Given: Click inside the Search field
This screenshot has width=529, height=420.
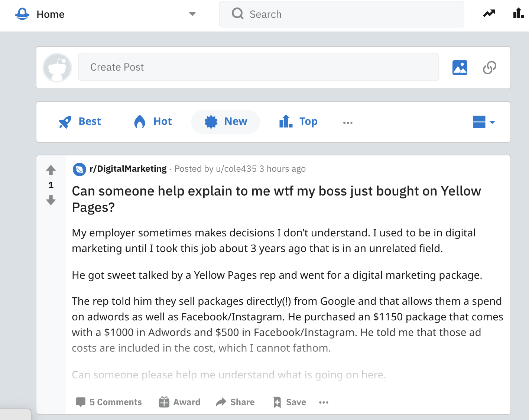Looking at the screenshot, I should click(x=342, y=14).
